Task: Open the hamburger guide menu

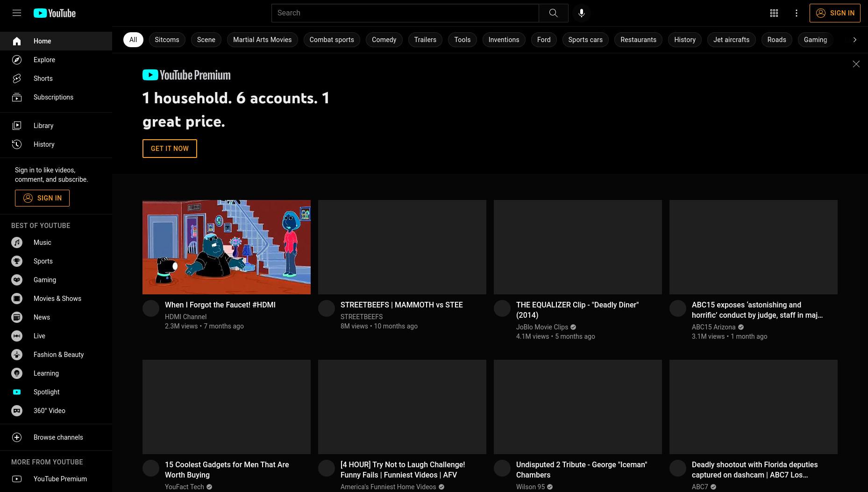Action: (x=17, y=13)
